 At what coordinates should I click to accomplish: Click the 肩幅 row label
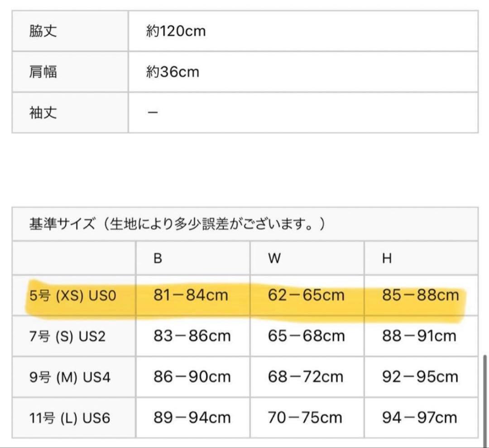pos(43,72)
